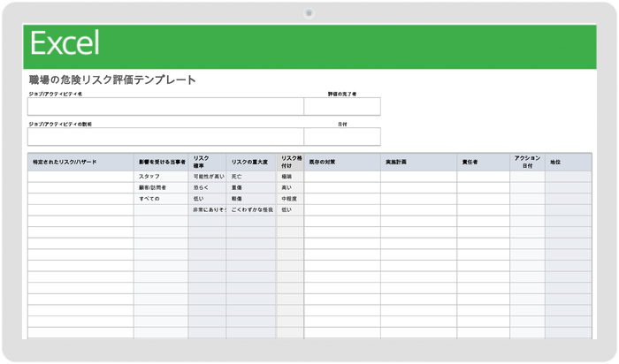Click the 重傷 cell

(x=251, y=187)
